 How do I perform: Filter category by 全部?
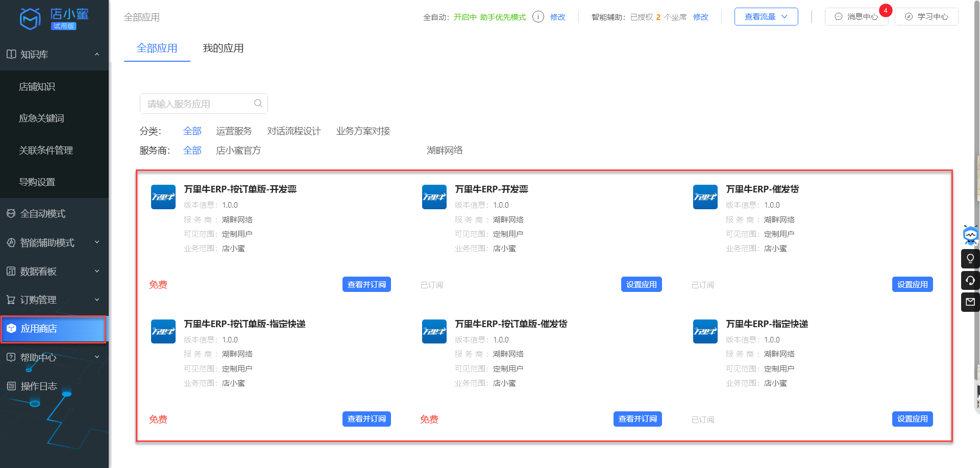(192, 131)
